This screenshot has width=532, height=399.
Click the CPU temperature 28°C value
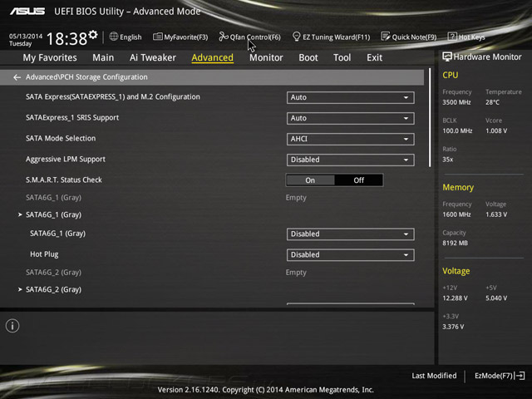click(492, 102)
